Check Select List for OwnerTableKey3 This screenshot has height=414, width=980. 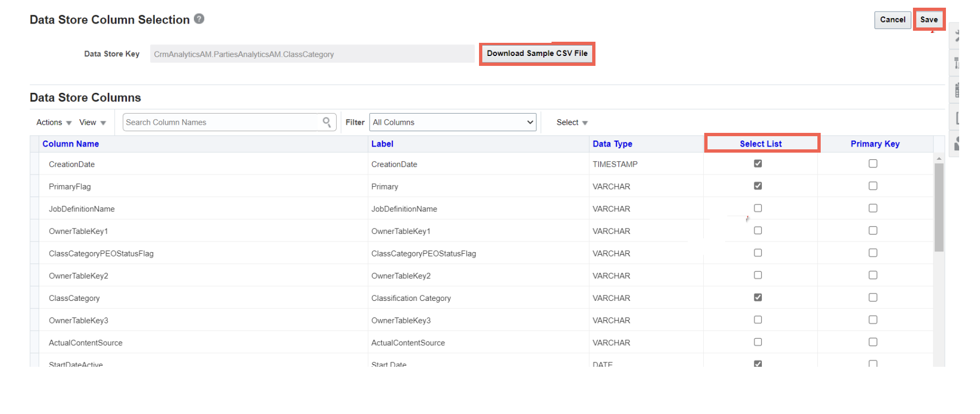click(758, 320)
